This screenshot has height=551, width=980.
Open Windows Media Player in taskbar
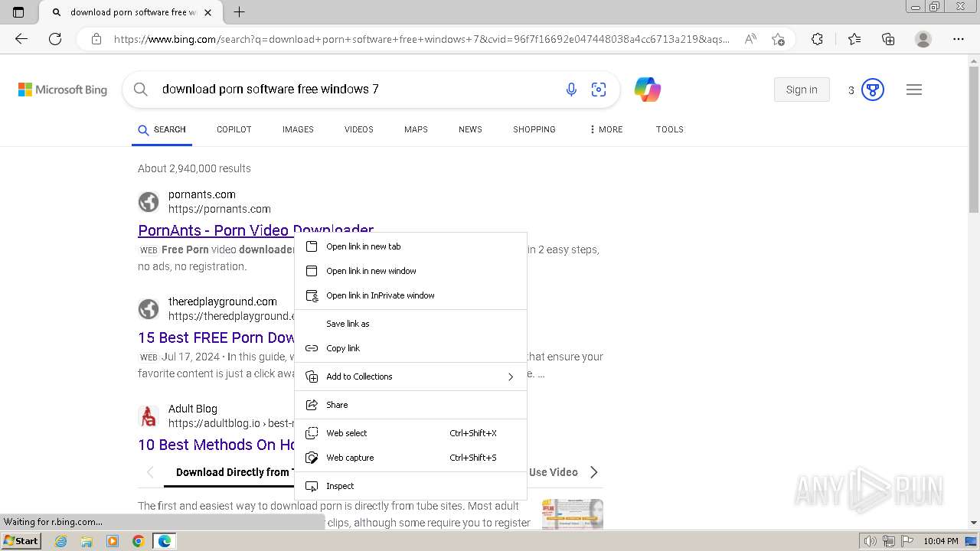pyautogui.click(x=113, y=541)
